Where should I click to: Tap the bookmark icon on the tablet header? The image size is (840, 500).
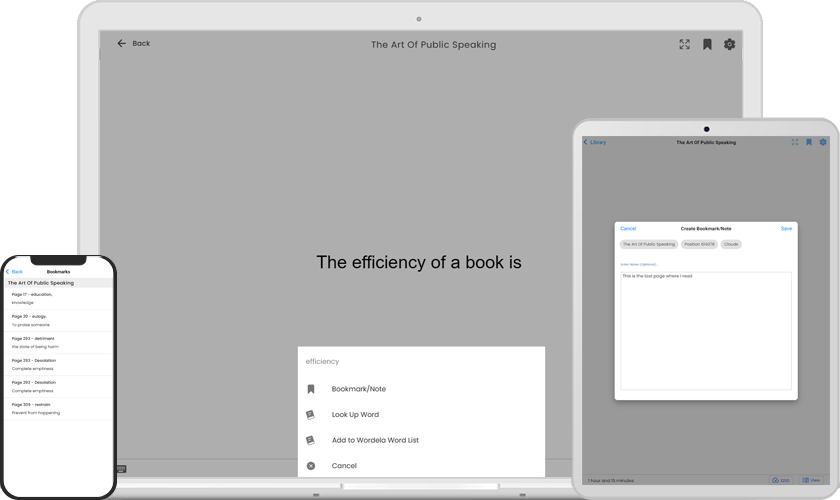click(809, 142)
